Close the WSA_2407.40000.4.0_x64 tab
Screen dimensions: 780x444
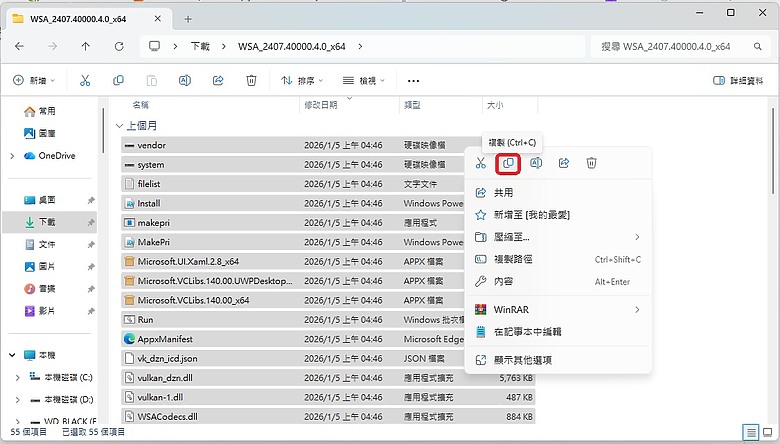(157, 19)
